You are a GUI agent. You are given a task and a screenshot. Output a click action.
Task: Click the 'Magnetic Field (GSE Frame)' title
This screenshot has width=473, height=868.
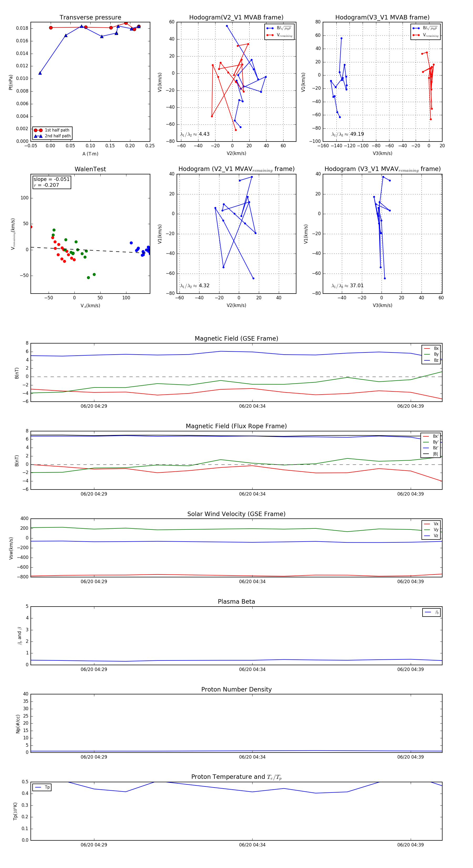(x=236, y=339)
